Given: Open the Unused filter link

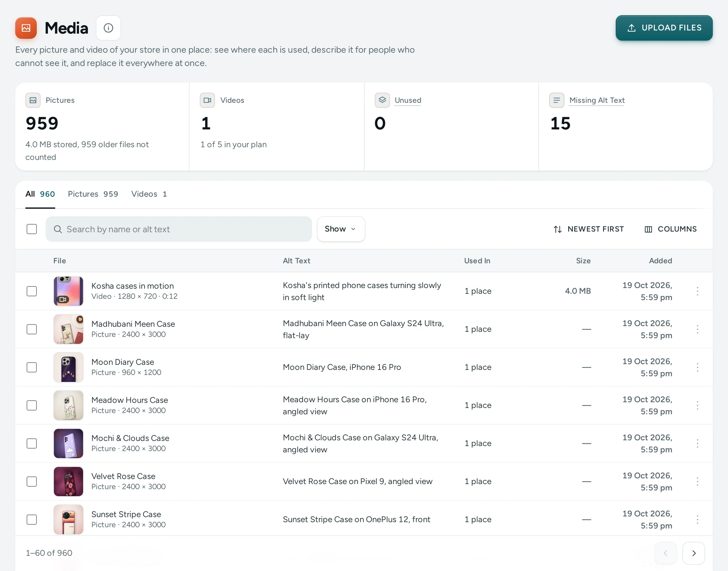Looking at the screenshot, I should [408, 100].
